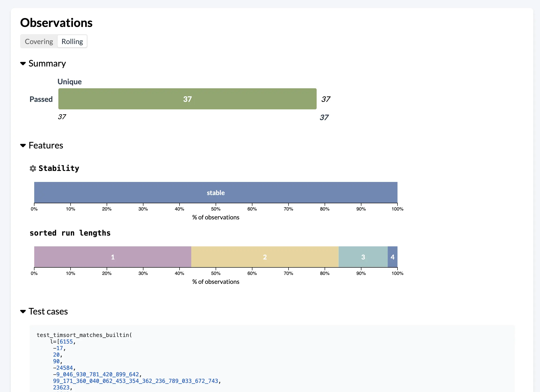Screen dimensions: 540x392
Task: Click the Stability feature heading
Action: 59,168
